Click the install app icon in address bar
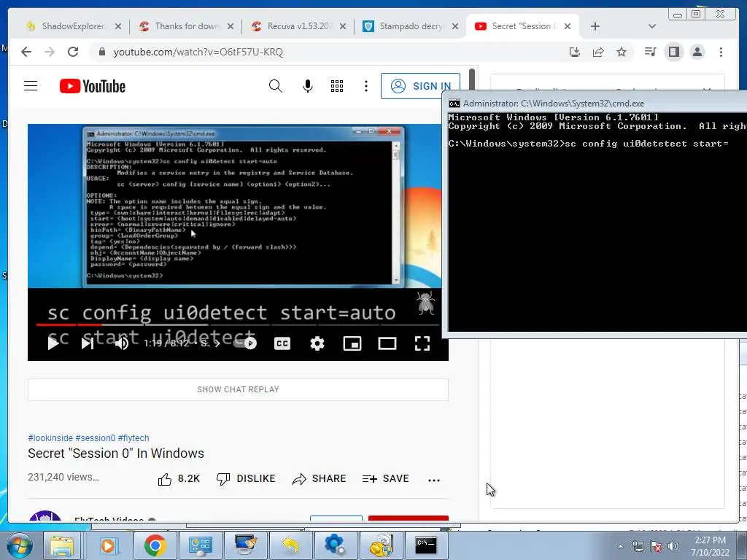Screen dimensions: 747x560 (x=575, y=52)
